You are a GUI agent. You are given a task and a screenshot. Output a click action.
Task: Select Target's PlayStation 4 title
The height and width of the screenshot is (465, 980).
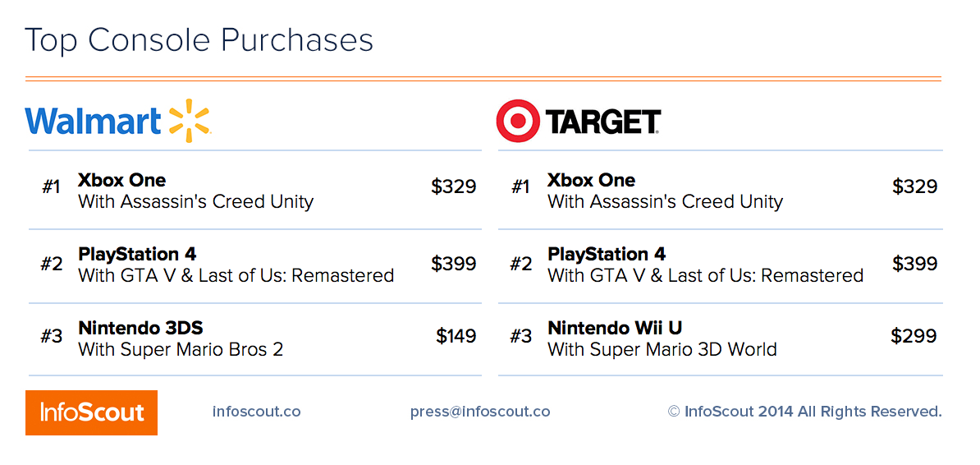607,254
